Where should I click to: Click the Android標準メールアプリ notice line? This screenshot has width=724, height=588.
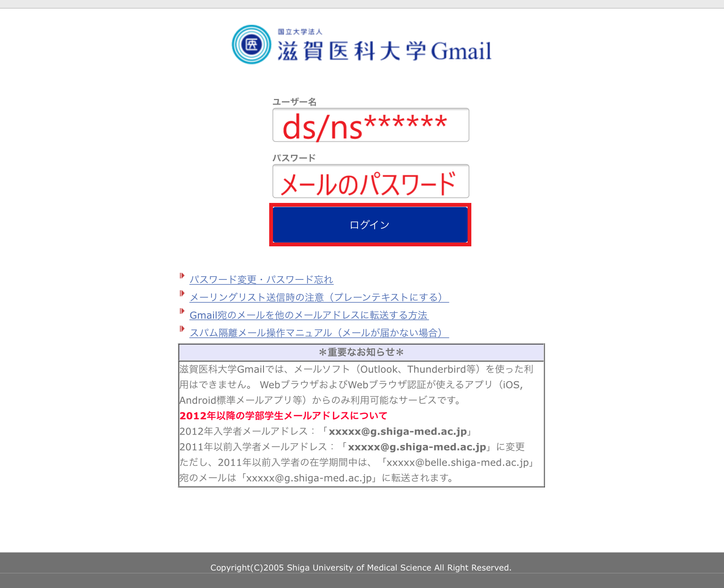pos(320,400)
